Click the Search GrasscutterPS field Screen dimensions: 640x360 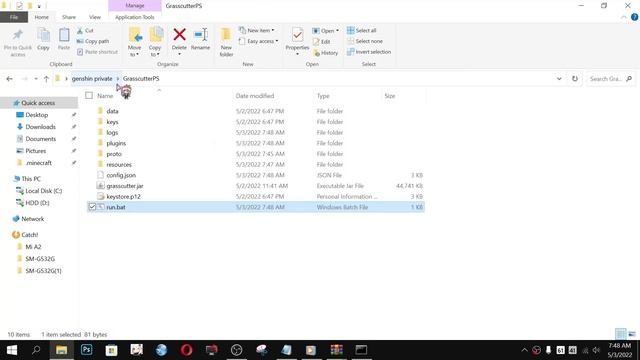click(x=610, y=79)
